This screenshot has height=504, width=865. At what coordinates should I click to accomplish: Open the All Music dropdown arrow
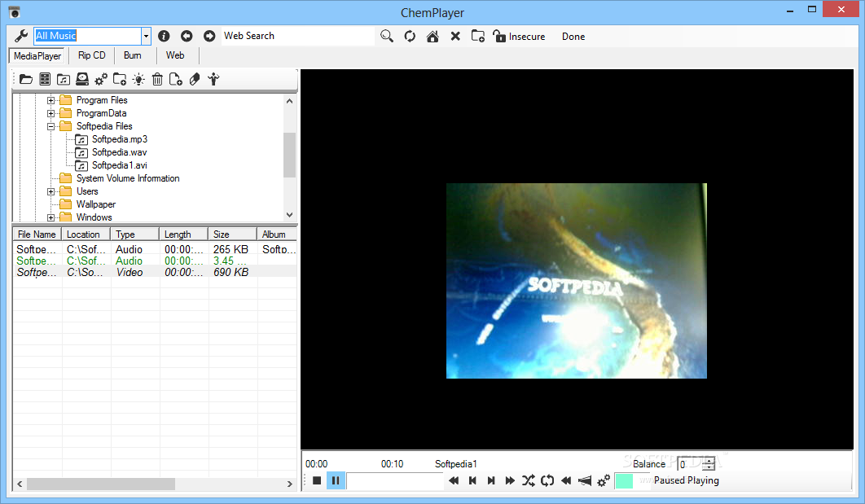click(146, 37)
